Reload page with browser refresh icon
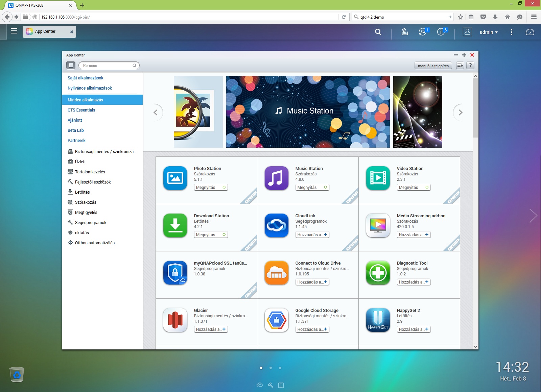 [344, 17]
